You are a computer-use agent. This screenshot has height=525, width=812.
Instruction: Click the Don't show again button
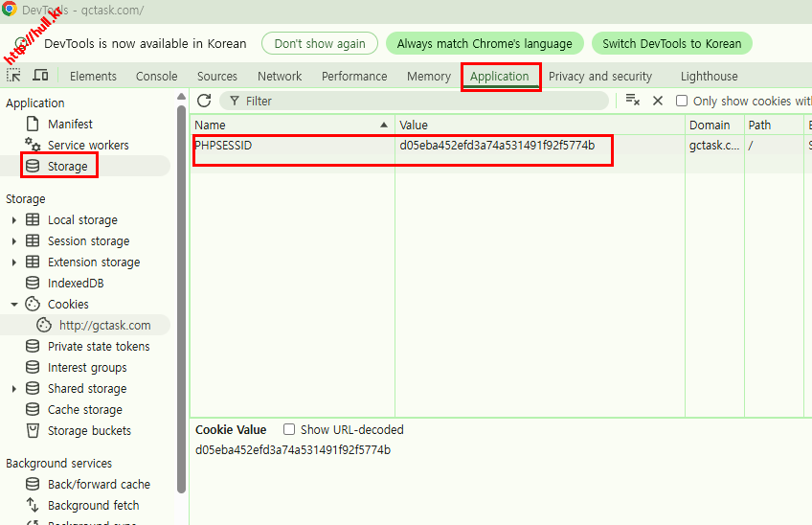point(320,43)
